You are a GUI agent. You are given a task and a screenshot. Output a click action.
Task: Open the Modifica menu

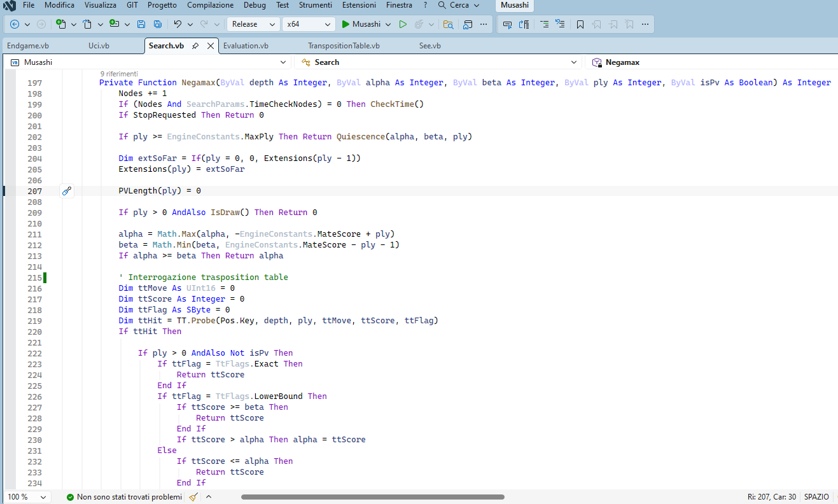coord(59,5)
